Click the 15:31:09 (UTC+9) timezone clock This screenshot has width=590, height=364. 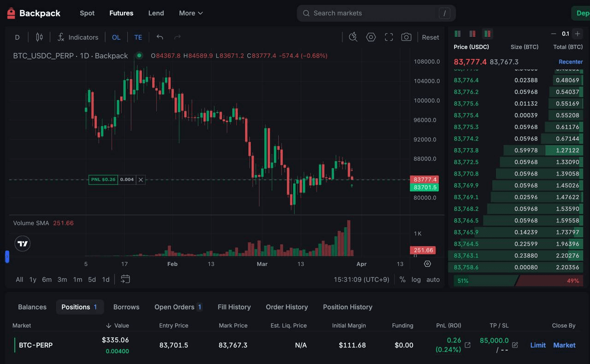point(361,279)
